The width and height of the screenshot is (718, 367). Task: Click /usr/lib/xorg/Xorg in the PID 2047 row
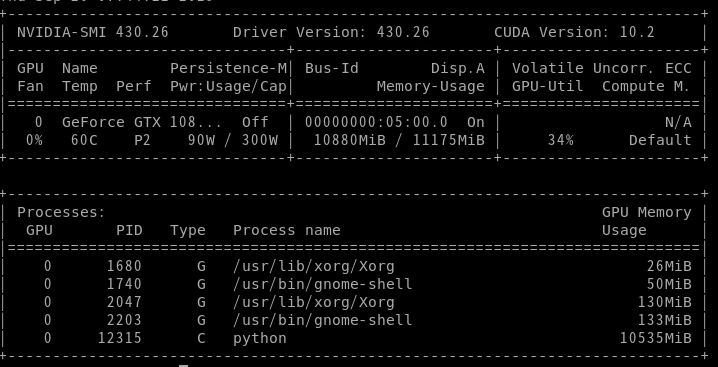click(x=314, y=302)
